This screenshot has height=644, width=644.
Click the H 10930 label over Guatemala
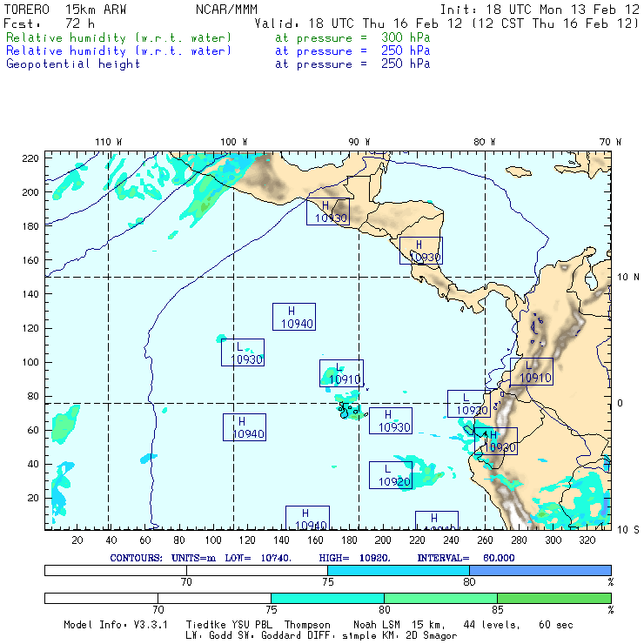327,211
